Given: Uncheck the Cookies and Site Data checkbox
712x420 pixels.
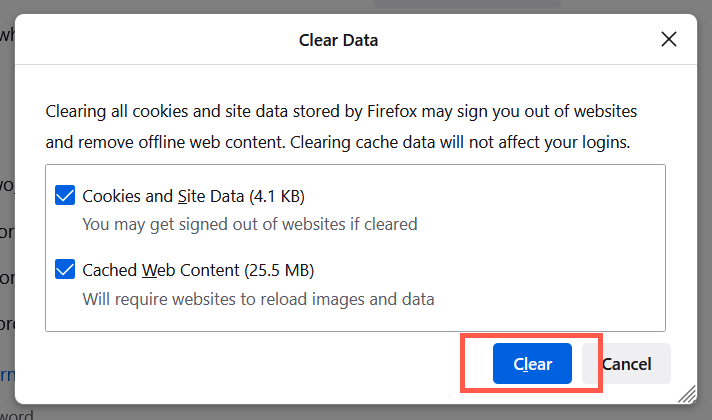Looking at the screenshot, I should coord(65,196).
